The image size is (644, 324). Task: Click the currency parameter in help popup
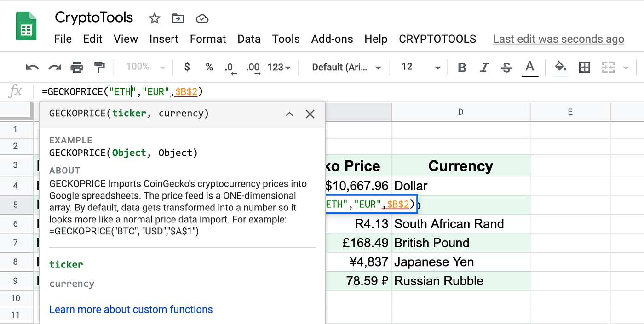[72, 284]
